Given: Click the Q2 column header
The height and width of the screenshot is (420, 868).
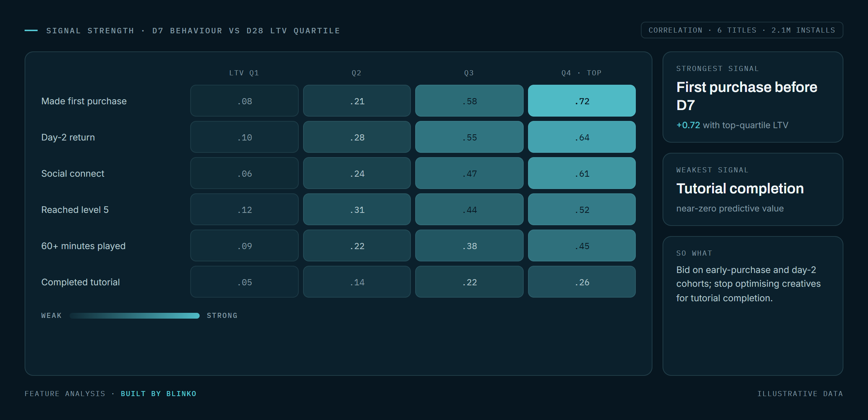Looking at the screenshot, I should [x=357, y=73].
